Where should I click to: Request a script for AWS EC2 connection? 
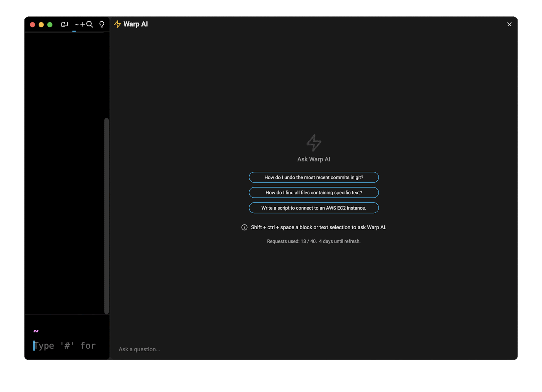click(314, 208)
